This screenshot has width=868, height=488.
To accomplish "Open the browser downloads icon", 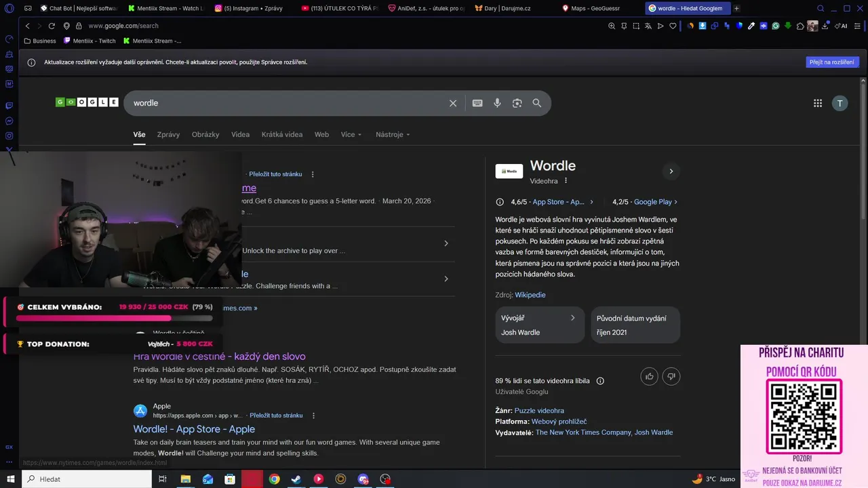I will (825, 26).
